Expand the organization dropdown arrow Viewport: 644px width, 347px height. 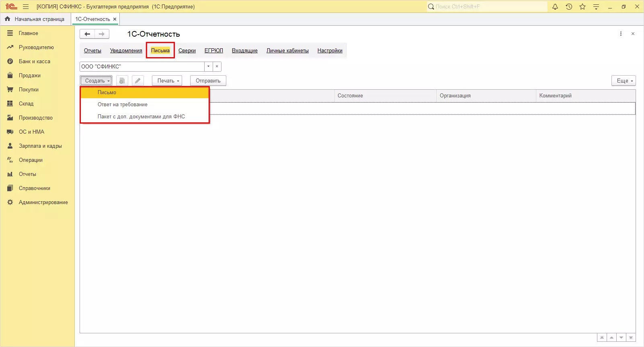pyautogui.click(x=208, y=66)
